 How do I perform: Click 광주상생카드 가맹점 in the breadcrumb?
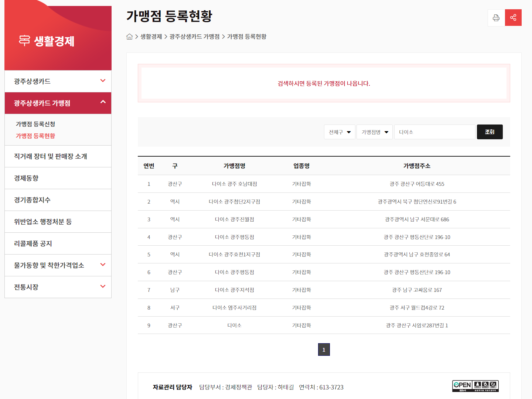point(194,37)
